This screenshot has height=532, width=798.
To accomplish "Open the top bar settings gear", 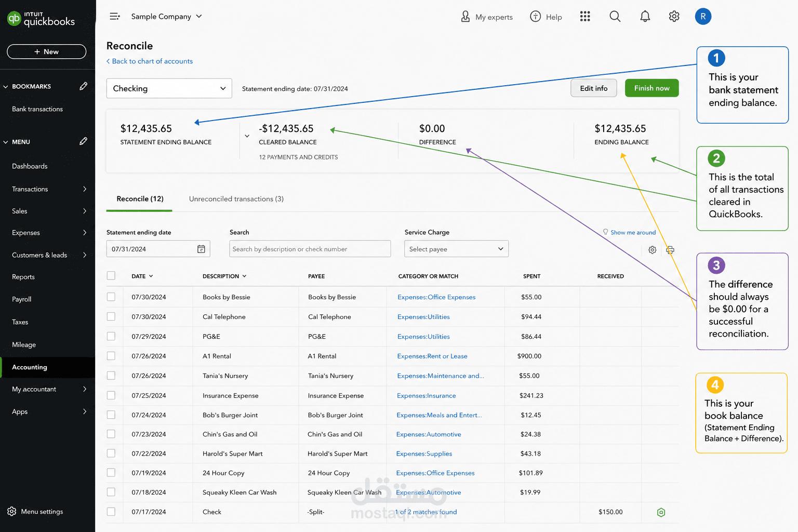I will (x=674, y=17).
